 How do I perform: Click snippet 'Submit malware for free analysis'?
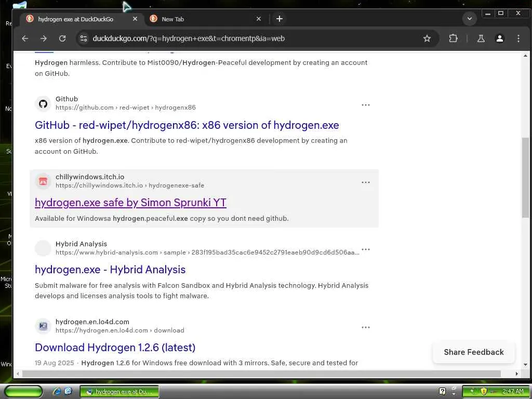click(x=202, y=291)
